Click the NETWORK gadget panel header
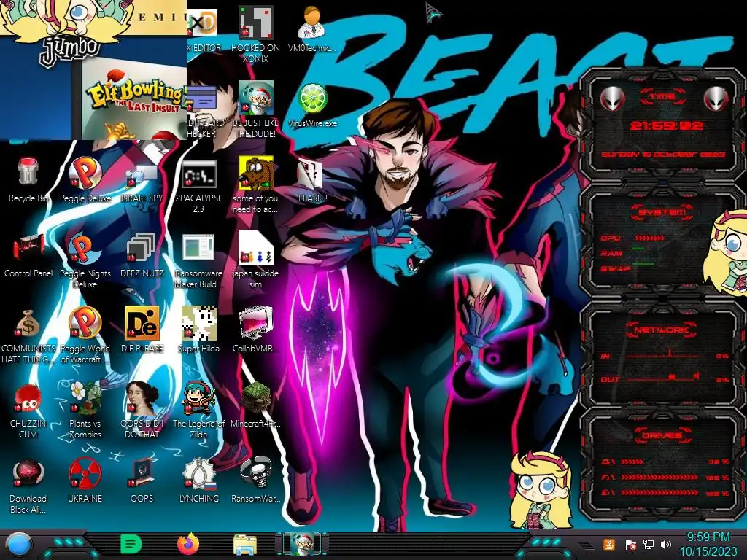The image size is (747, 560). click(x=662, y=330)
